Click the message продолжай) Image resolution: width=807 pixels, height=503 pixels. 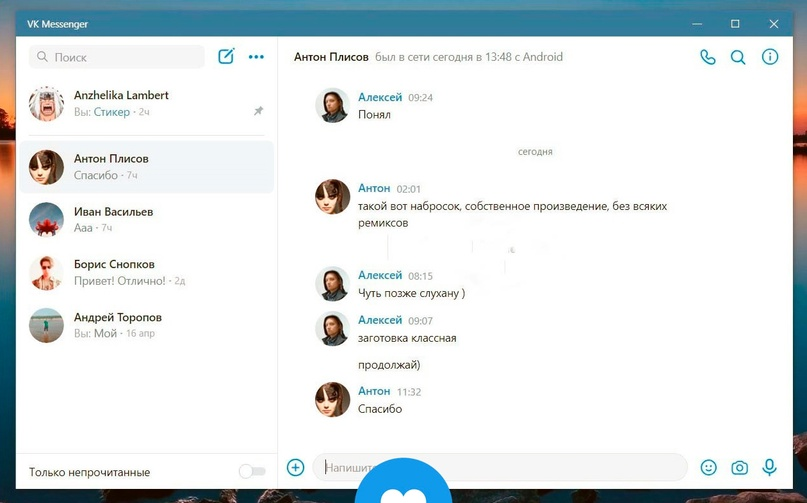389,365
